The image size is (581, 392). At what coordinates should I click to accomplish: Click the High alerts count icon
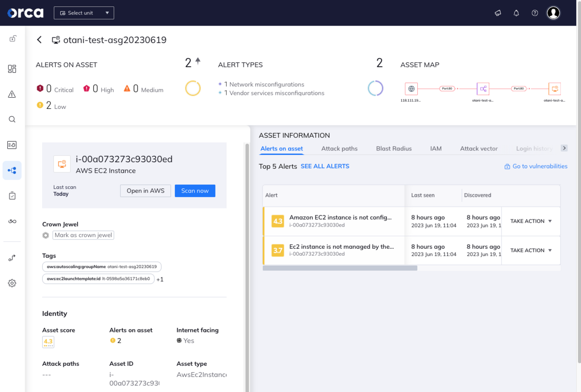pos(87,89)
